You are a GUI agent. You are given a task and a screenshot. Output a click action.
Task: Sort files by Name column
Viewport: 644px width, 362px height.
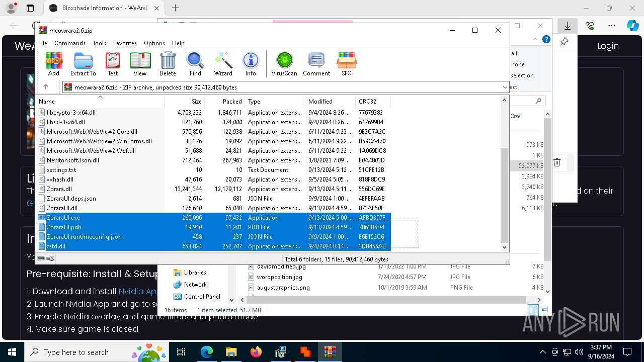[x=100, y=102]
